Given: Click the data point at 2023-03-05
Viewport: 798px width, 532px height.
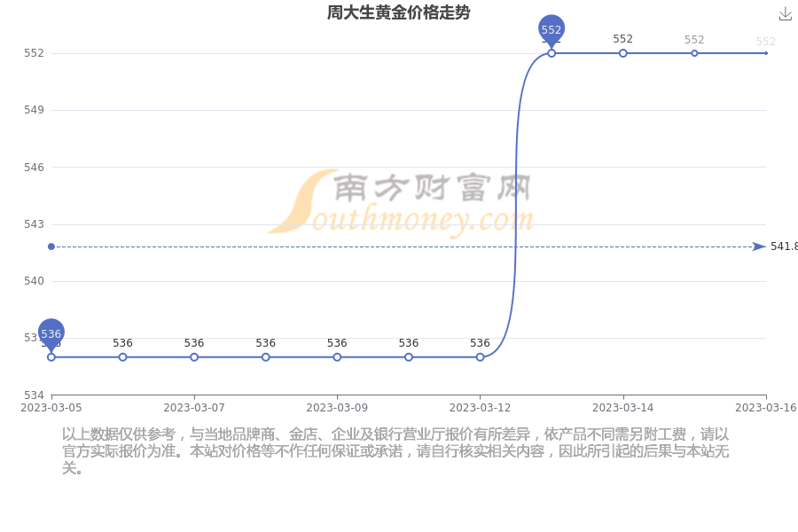Looking at the screenshot, I should tap(51, 357).
